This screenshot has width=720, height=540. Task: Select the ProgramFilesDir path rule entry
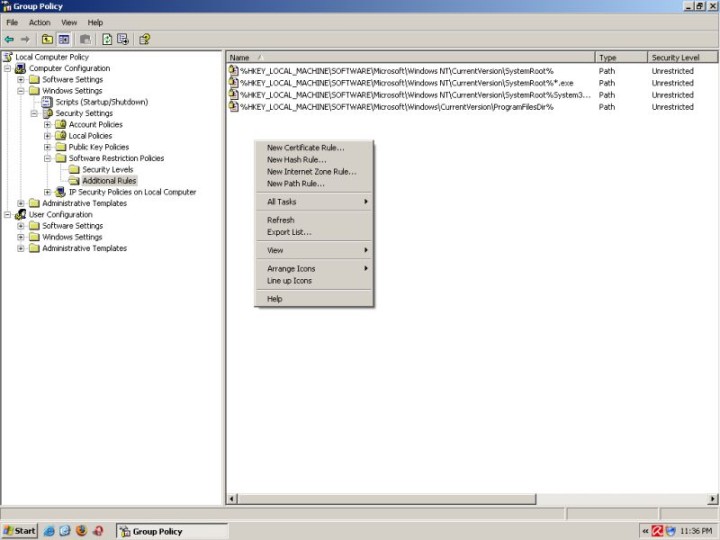point(396,107)
